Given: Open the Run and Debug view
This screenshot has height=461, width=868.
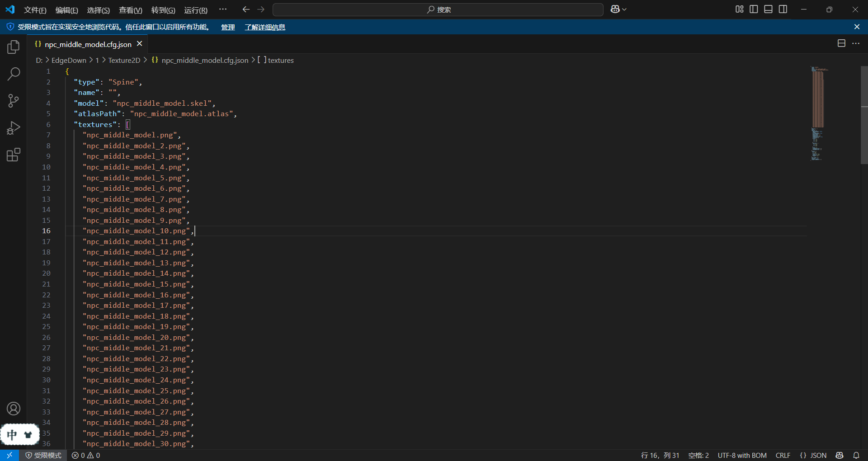Looking at the screenshot, I should 14,128.
